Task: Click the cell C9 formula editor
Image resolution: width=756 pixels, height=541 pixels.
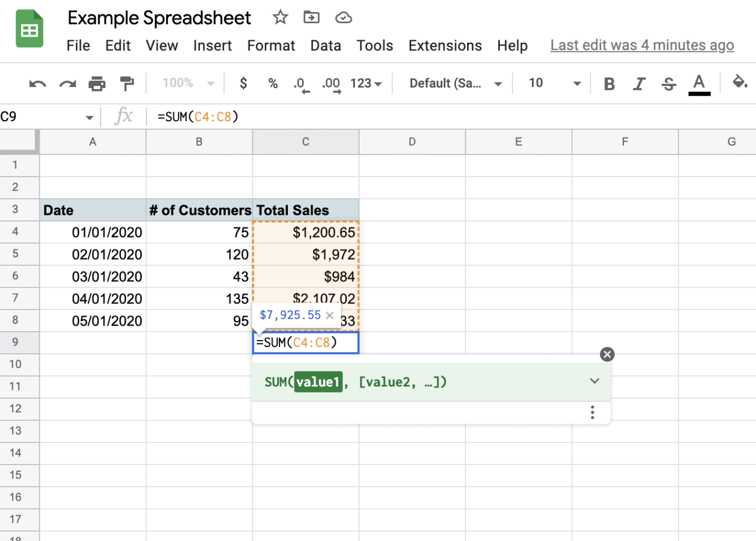Action: pyautogui.click(x=305, y=343)
